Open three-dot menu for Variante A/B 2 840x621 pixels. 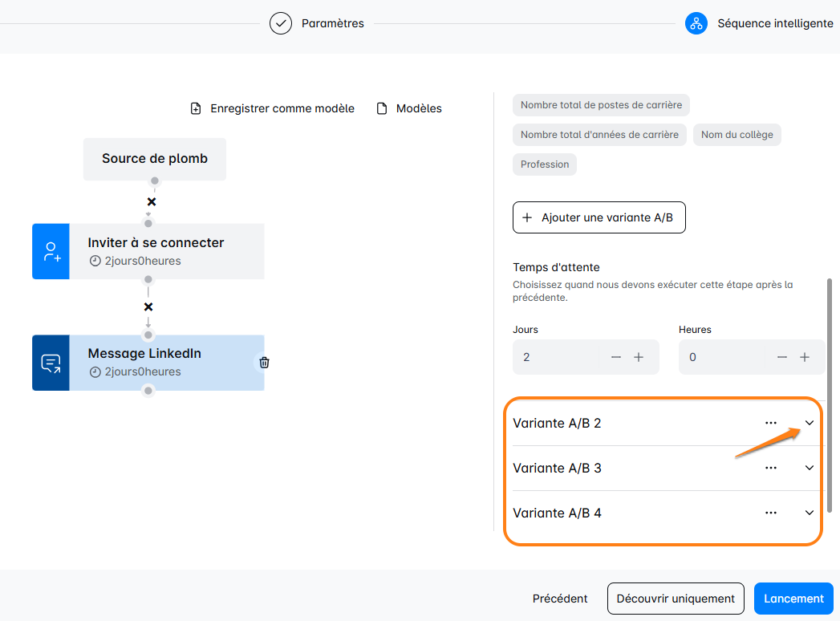(771, 423)
